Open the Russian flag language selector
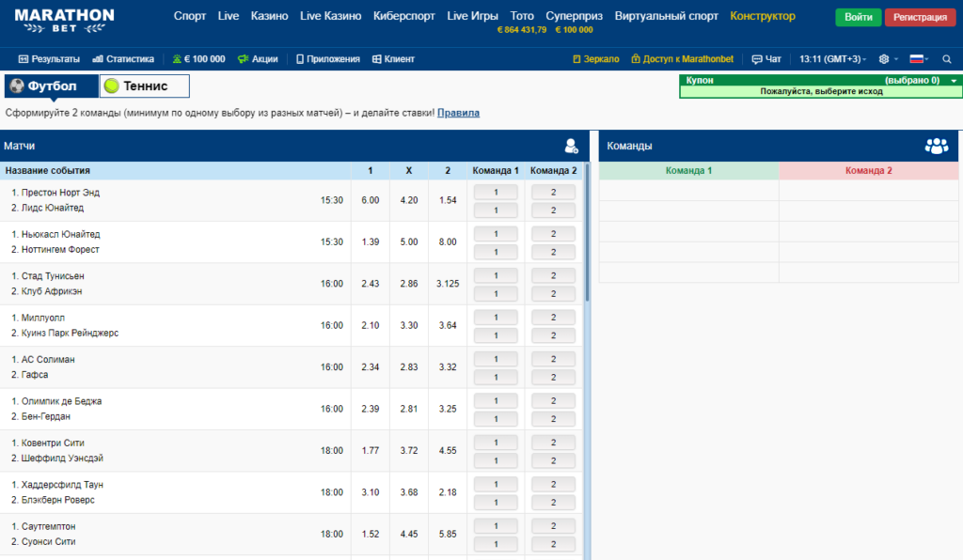The width and height of the screenshot is (963, 560). pos(917,59)
